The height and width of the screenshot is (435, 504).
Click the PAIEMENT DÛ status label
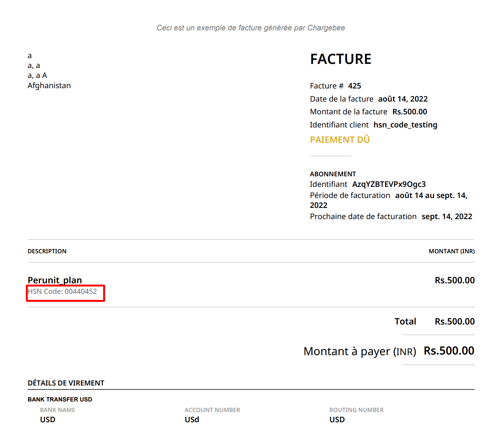coord(340,140)
